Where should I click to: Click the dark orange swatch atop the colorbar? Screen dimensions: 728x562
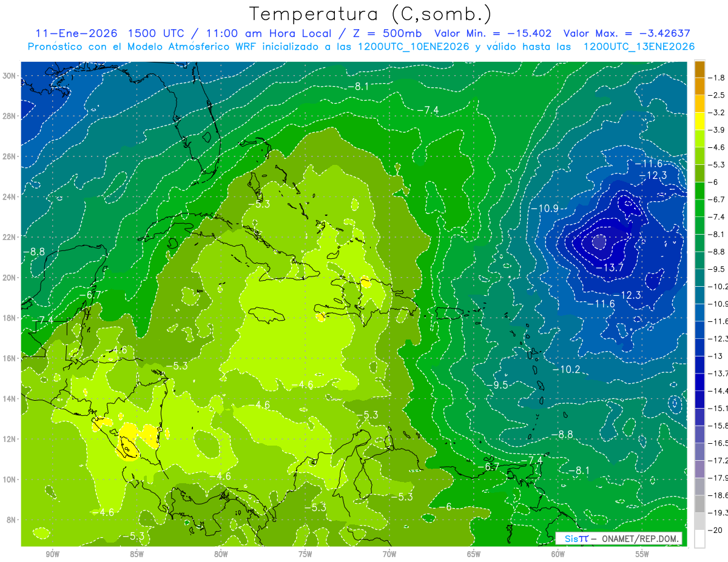699,69
